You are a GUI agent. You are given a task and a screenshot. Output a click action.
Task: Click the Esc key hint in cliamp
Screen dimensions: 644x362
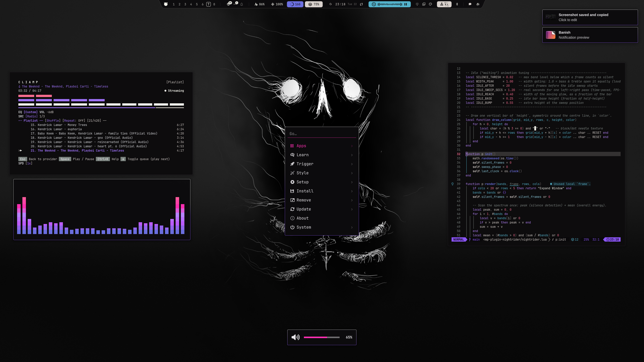(x=23, y=159)
